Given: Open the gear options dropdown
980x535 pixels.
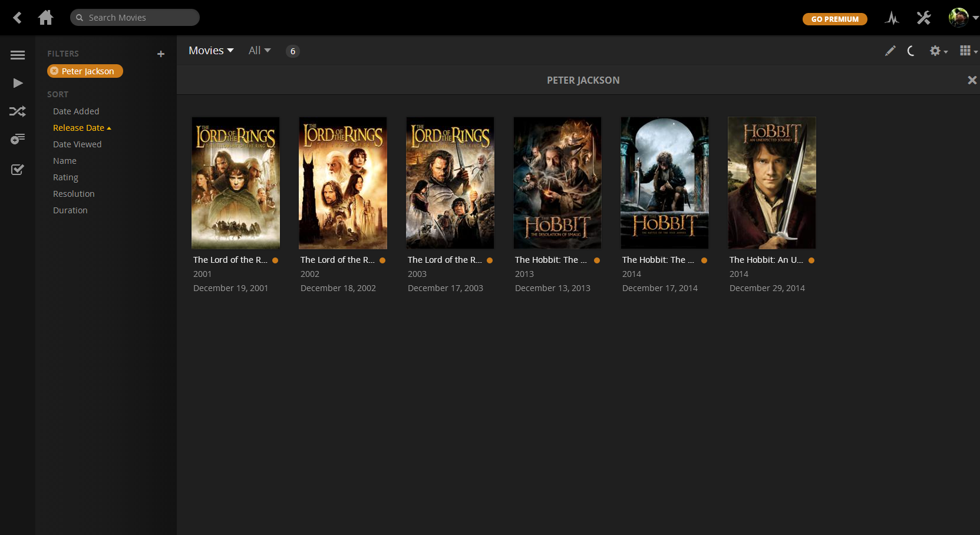Looking at the screenshot, I should click(938, 51).
